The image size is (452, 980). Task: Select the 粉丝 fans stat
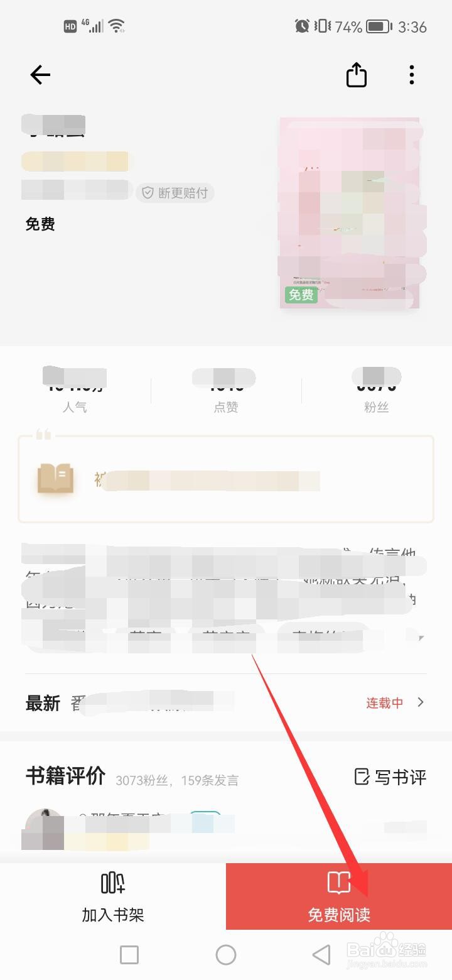pos(377,389)
